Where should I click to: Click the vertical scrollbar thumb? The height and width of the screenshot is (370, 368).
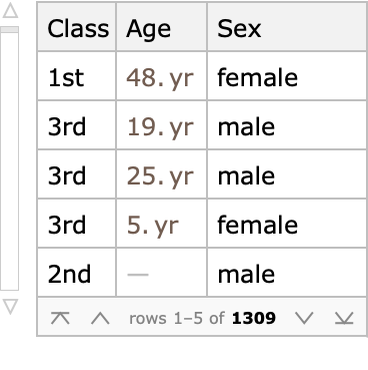(9, 30)
